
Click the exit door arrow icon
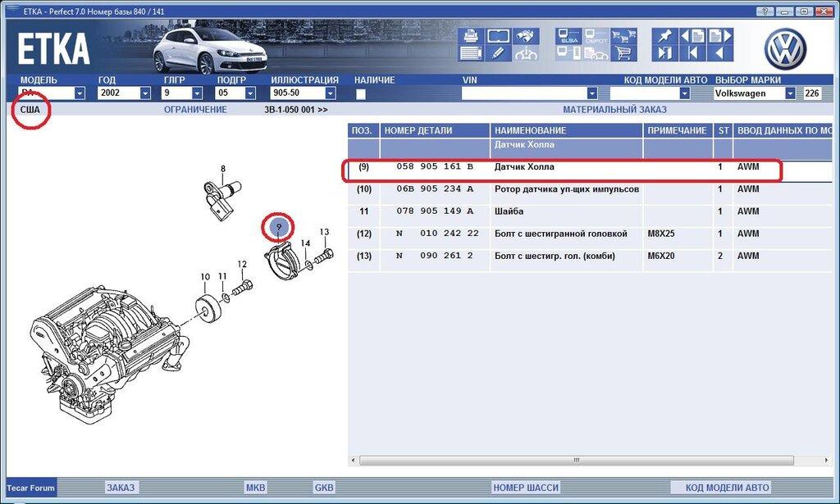[x=664, y=53]
